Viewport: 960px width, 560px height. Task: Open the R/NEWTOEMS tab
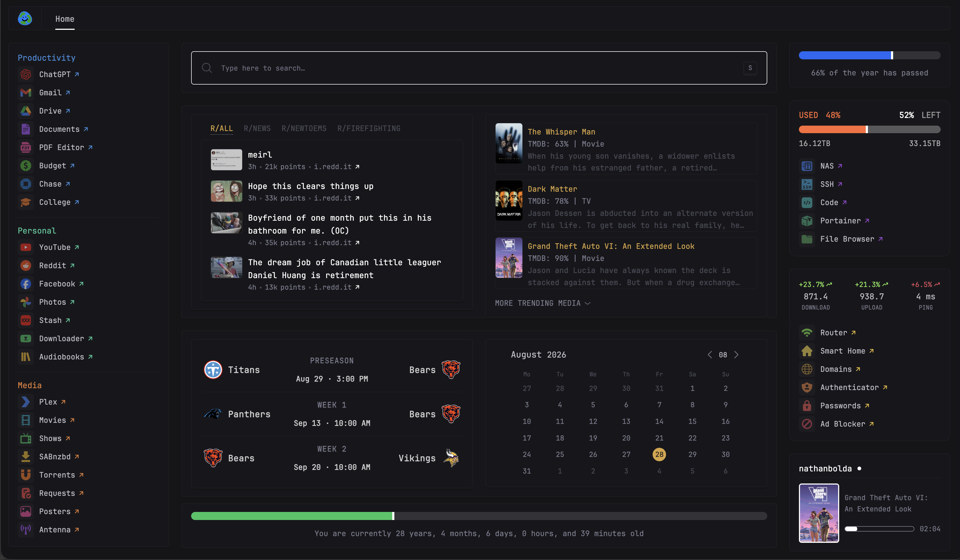304,128
